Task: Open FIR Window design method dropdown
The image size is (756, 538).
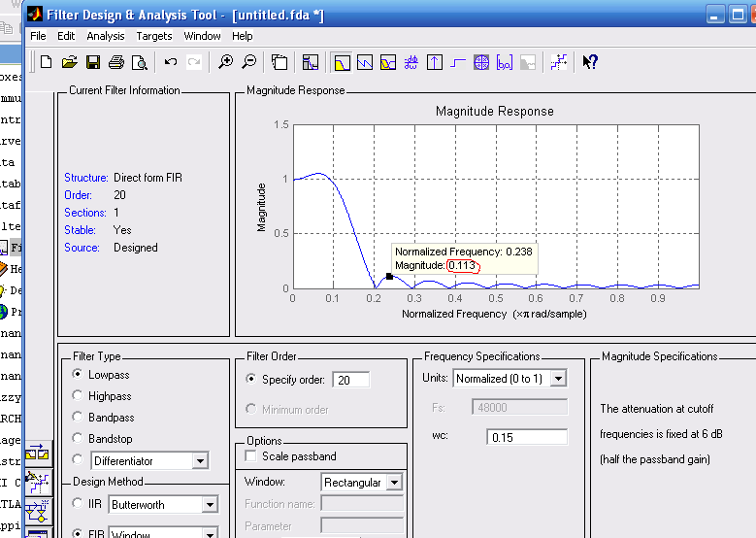Action: pos(210,534)
